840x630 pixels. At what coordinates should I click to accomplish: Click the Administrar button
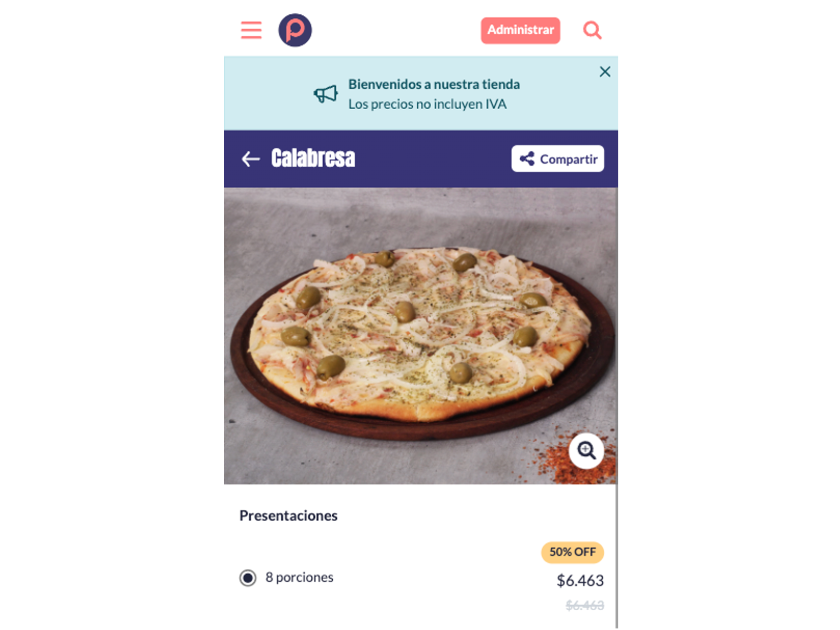(520, 30)
